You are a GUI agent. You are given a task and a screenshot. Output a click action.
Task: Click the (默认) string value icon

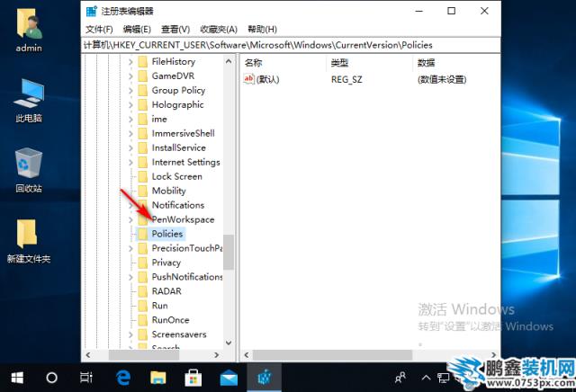click(248, 79)
